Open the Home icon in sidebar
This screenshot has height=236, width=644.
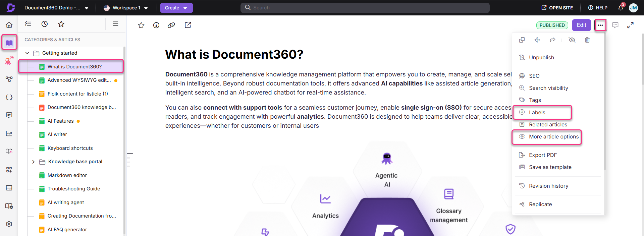click(x=9, y=25)
